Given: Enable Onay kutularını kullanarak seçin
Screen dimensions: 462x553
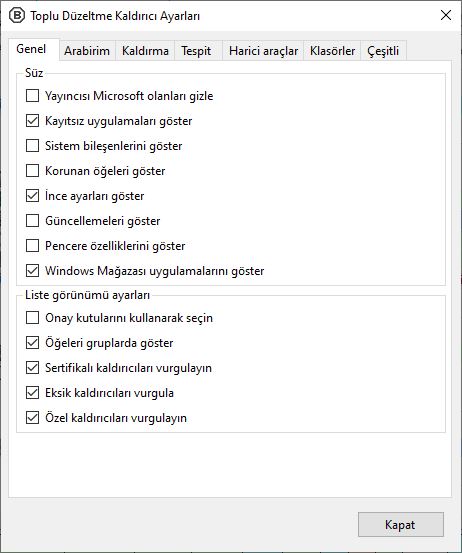Looking at the screenshot, I should pyautogui.click(x=32, y=318).
